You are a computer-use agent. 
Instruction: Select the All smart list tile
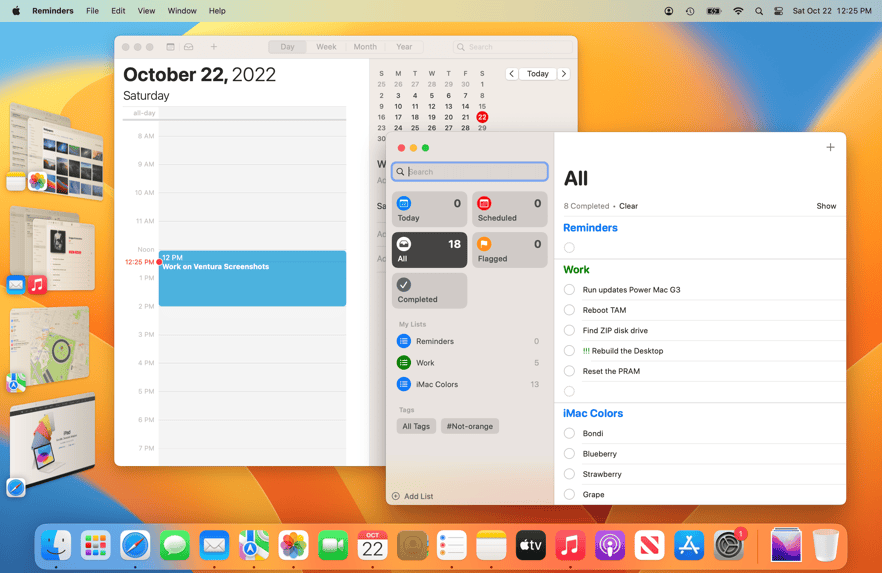(429, 250)
